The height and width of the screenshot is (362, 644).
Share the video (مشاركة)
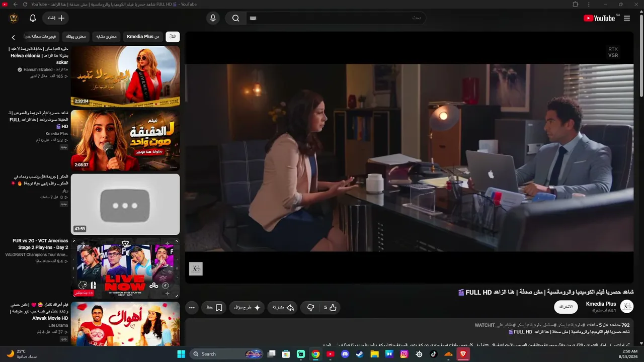point(283,308)
